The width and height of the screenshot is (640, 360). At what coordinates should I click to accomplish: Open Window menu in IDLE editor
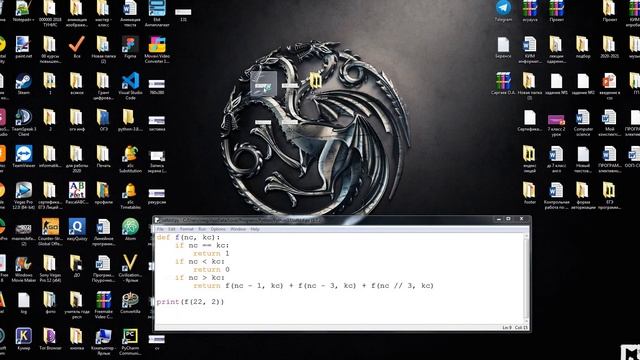click(238, 229)
